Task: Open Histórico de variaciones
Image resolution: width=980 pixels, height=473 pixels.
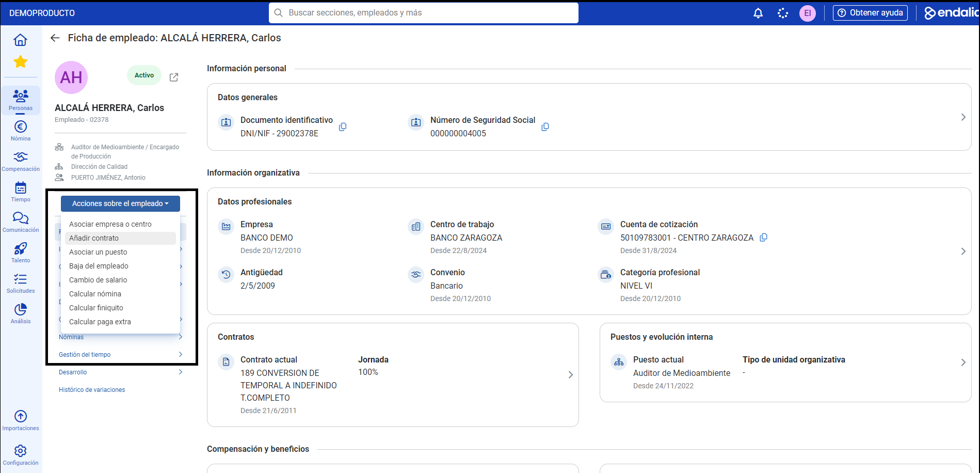Action: (92, 390)
